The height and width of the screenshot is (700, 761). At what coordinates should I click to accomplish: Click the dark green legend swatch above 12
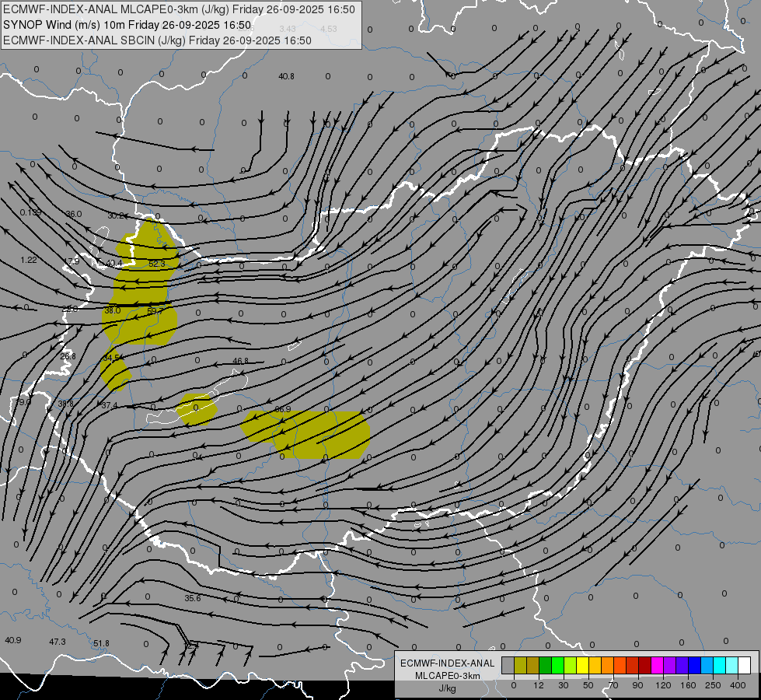(x=545, y=665)
